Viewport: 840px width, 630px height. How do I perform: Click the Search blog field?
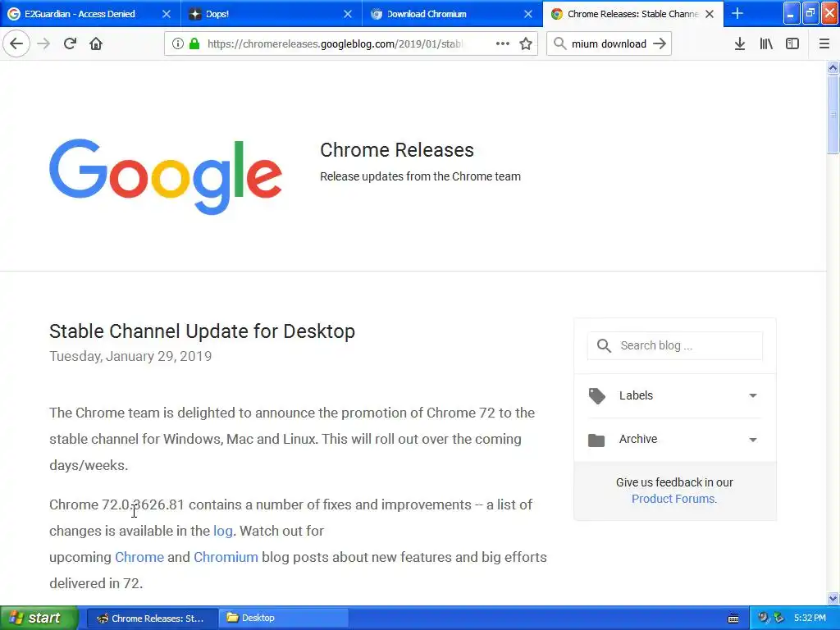[675, 345]
